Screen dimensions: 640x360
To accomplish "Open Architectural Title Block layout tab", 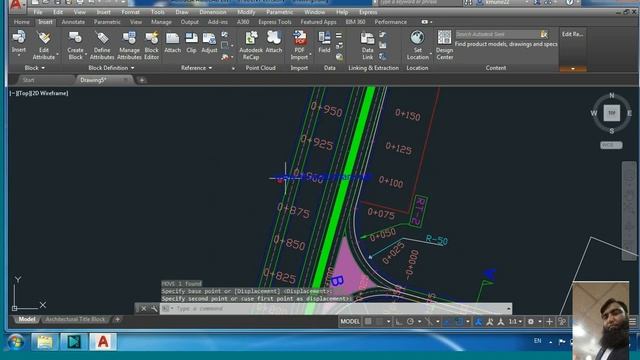I will [75, 319].
